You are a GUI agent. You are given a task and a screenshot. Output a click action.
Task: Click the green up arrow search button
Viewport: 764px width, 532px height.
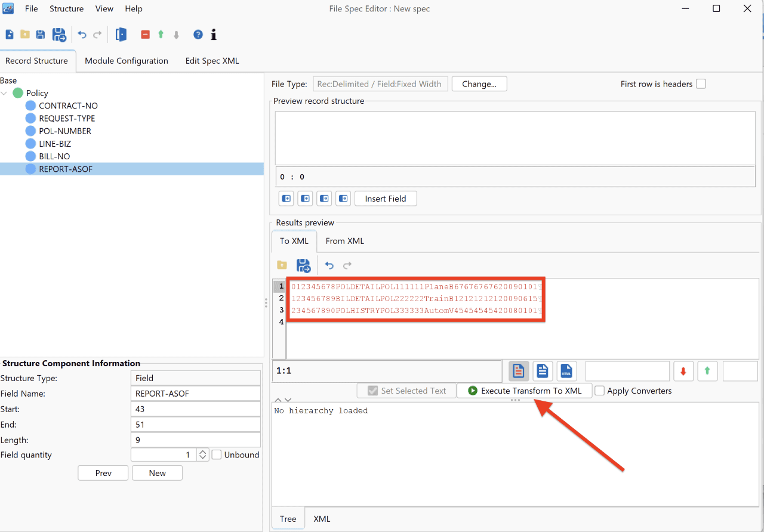(707, 371)
